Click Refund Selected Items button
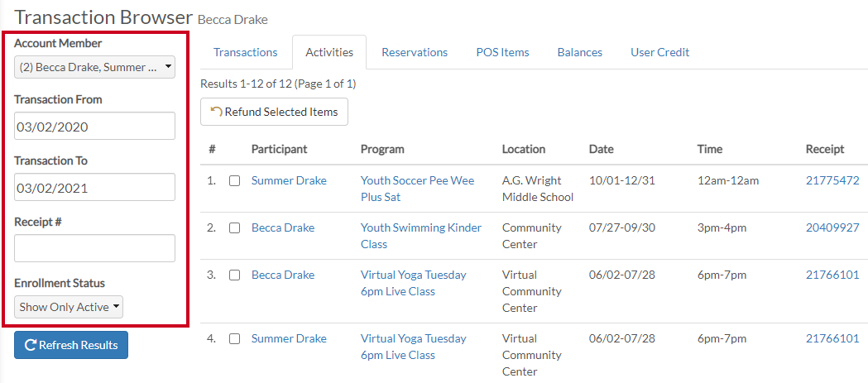This screenshot has height=383, width=868. (x=274, y=112)
